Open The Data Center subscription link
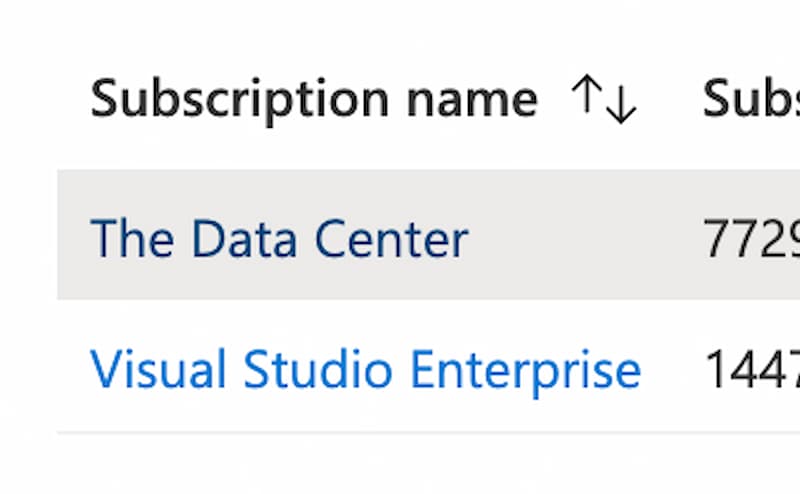The image size is (800, 494). coord(279,238)
